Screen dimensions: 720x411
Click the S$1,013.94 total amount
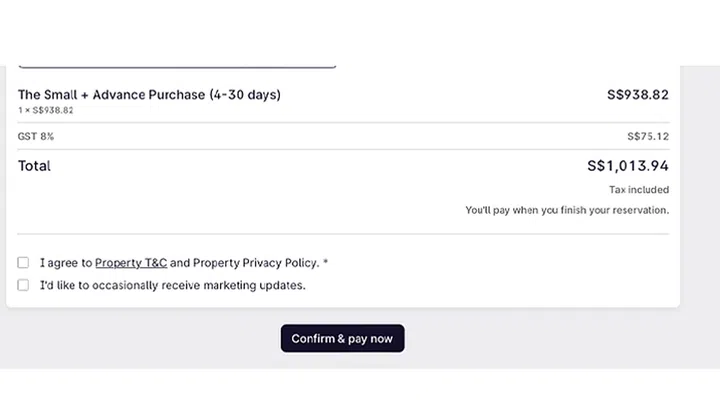point(628,166)
